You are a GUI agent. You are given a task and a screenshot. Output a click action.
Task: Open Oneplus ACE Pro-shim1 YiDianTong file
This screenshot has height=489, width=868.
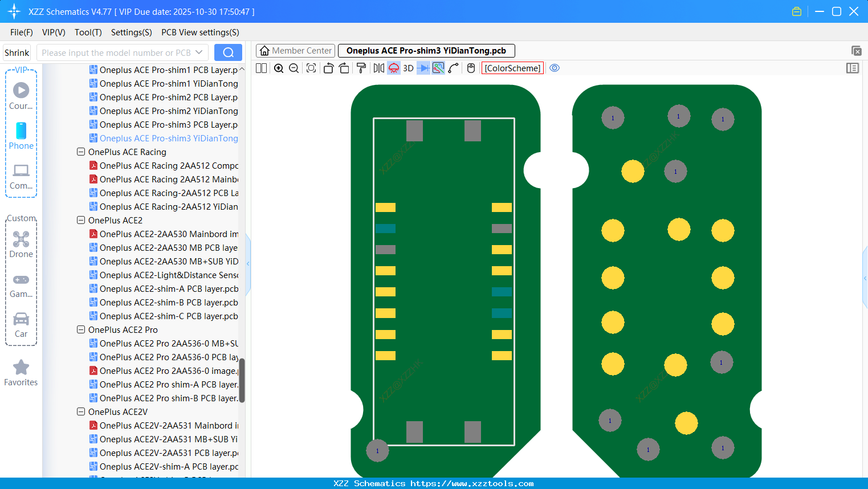[164, 84]
